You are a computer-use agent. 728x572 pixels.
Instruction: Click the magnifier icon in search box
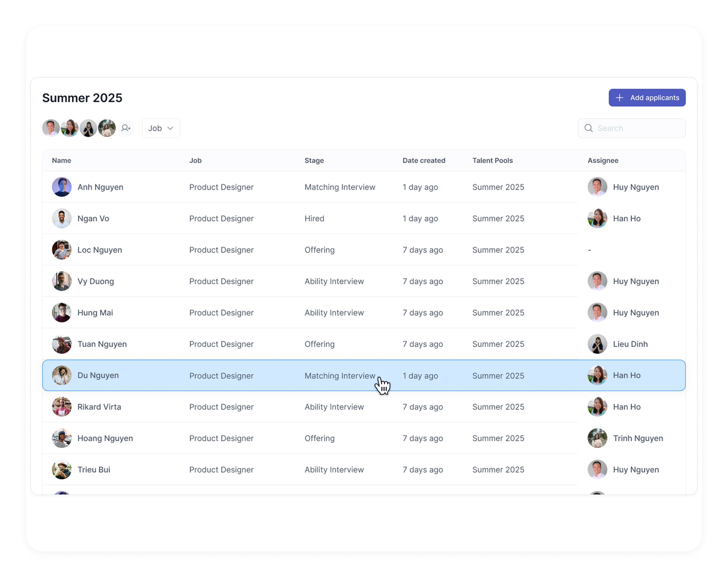[x=588, y=128]
